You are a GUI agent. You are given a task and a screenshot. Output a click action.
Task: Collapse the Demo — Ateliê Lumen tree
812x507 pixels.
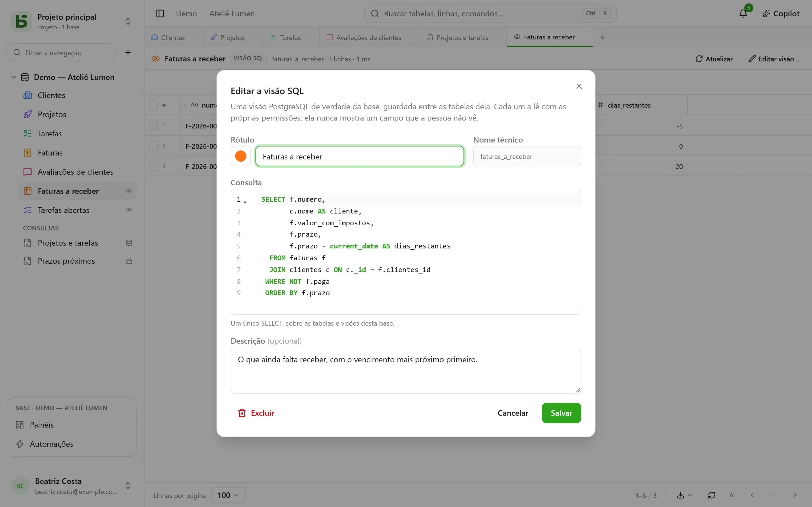coord(14,77)
